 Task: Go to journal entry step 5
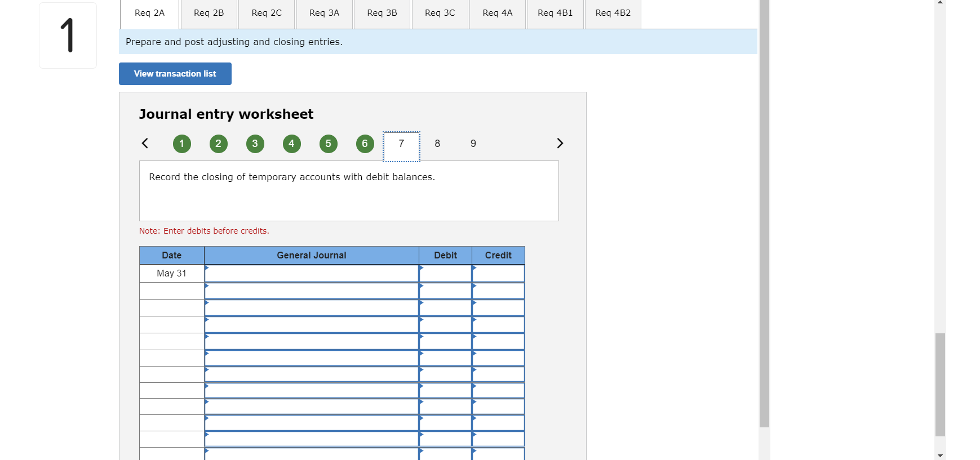pos(328,144)
